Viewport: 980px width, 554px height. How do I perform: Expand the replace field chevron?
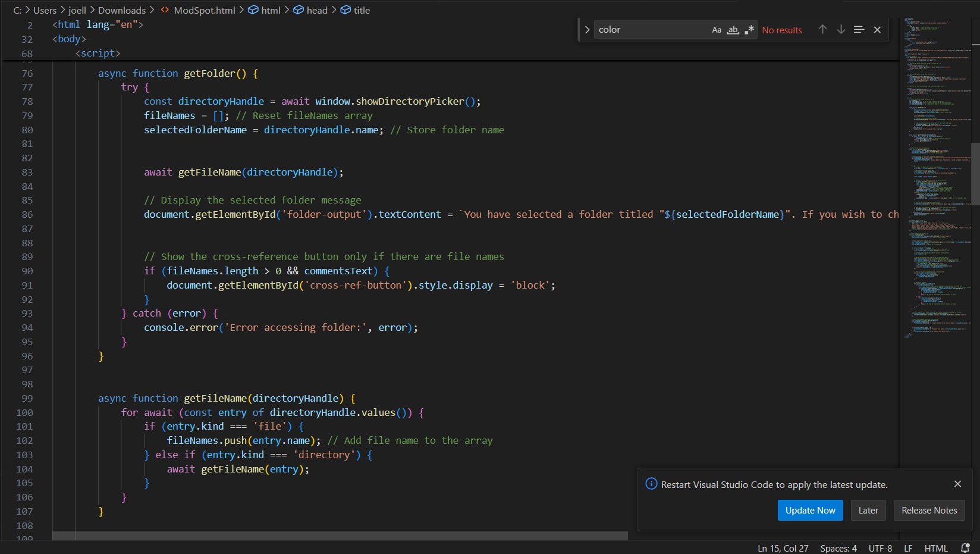click(587, 30)
